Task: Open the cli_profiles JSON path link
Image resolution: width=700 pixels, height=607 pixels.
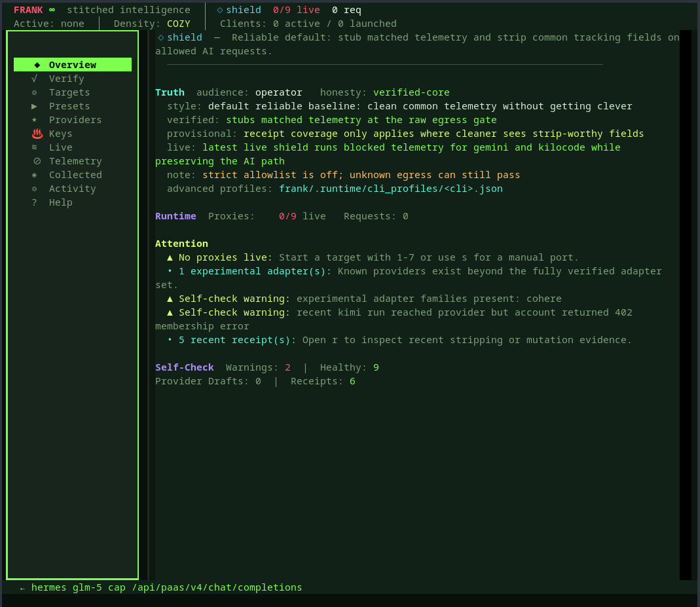Action: click(390, 189)
